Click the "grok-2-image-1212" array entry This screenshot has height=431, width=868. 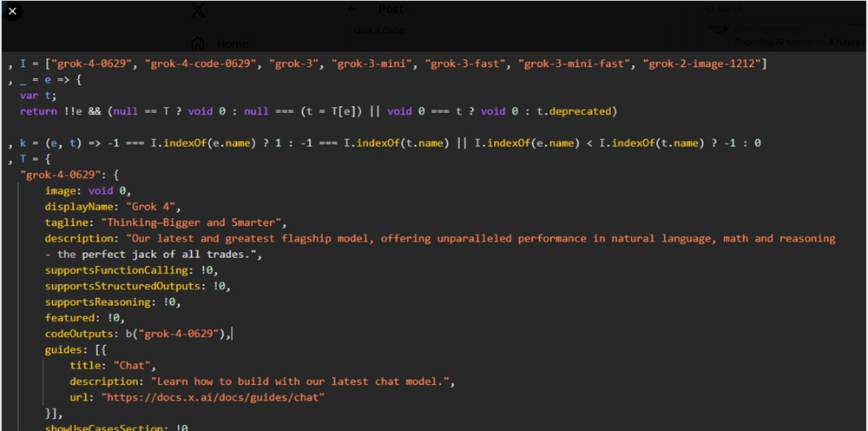(x=702, y=63)
